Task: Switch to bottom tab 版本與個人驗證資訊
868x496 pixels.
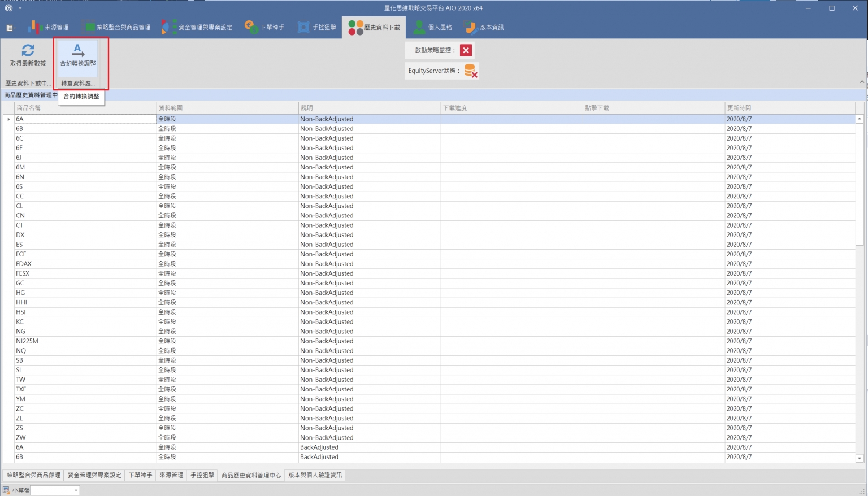Action: tap(315, 475)
